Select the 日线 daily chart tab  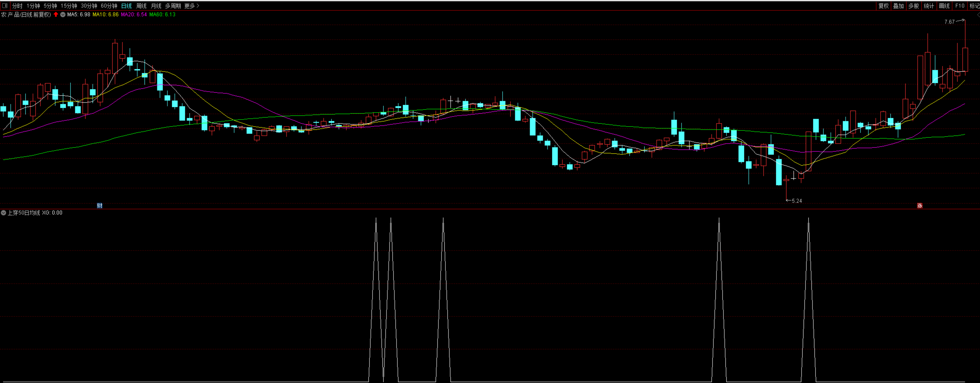126,6
